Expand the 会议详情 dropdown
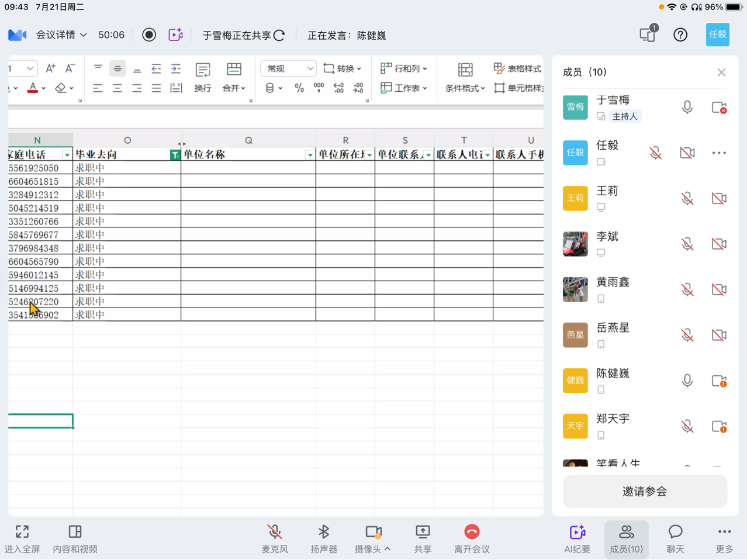This screenshot has height=560, width=747. [x=61, y=35]
